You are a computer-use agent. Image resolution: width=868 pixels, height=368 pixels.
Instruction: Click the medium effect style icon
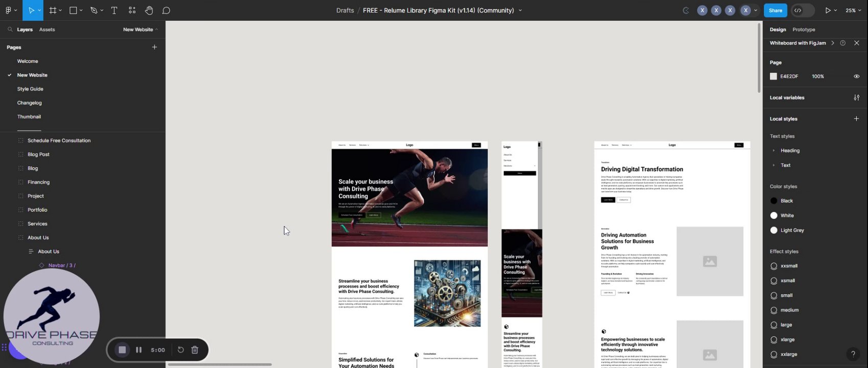(x=773, y=310)
